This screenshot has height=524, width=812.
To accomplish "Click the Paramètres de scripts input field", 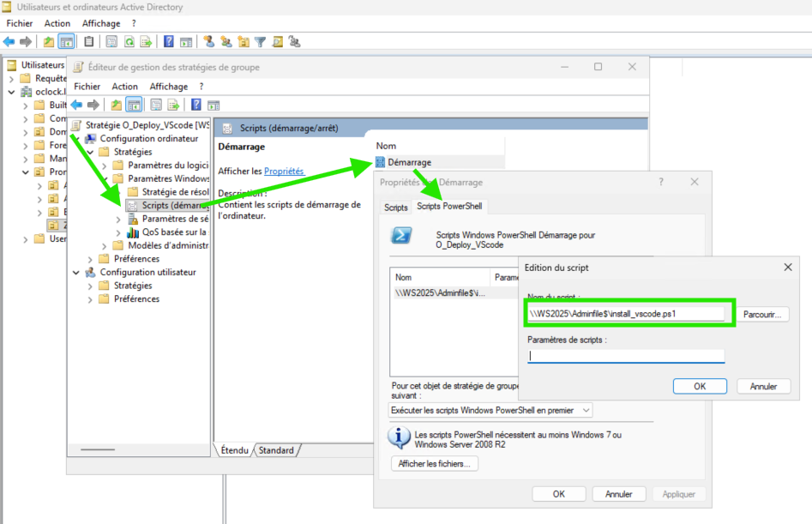I will tap(626, 356).
